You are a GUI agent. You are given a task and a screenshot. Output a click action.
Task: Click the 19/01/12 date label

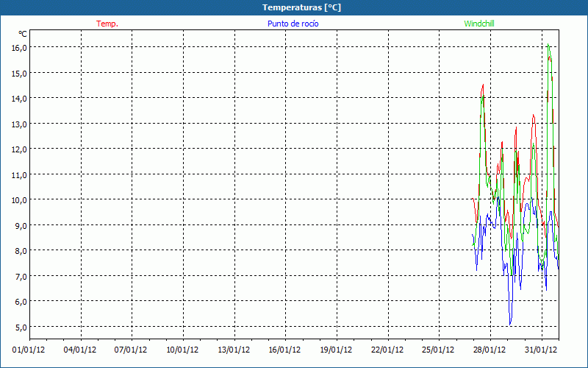click(x=336, y=350)
